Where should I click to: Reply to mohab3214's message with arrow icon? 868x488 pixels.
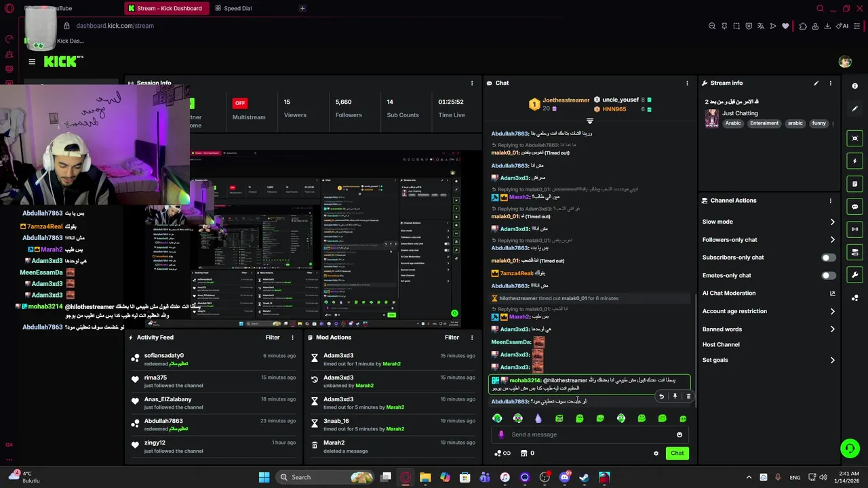661,396
